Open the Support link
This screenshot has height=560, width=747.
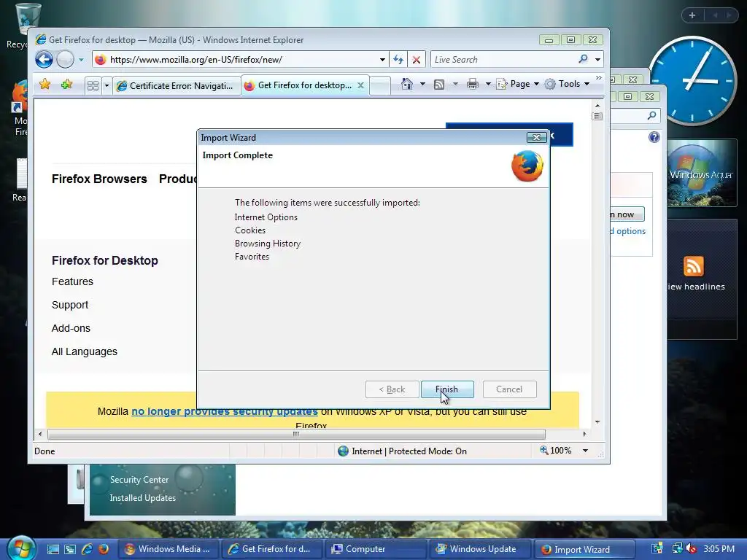click(x=70, y=305)
